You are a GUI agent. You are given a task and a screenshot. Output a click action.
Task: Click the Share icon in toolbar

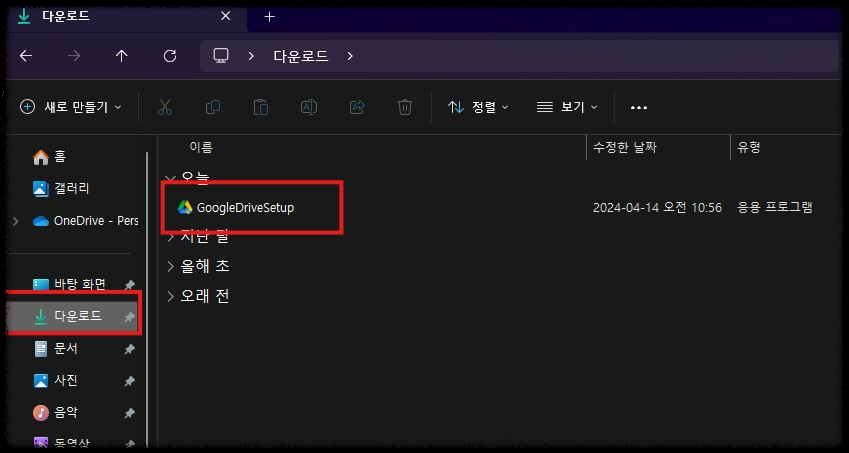pos(357,107)
